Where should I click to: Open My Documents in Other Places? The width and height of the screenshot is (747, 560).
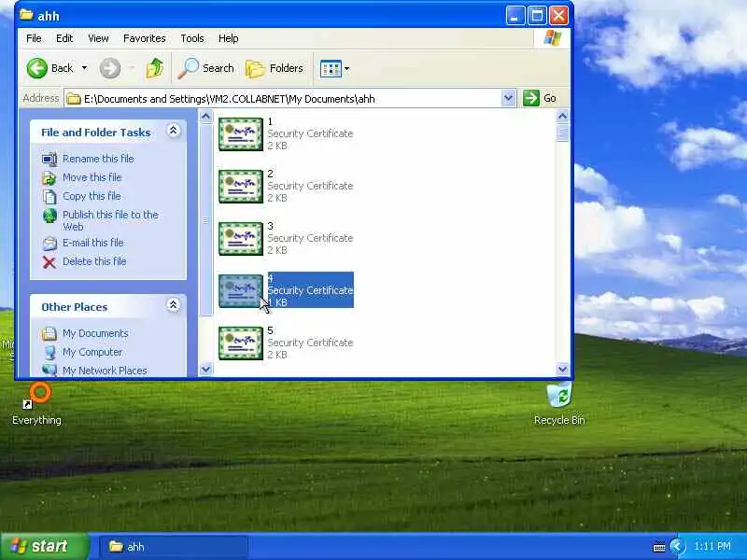pyautogui.click(x=95, y=333)
